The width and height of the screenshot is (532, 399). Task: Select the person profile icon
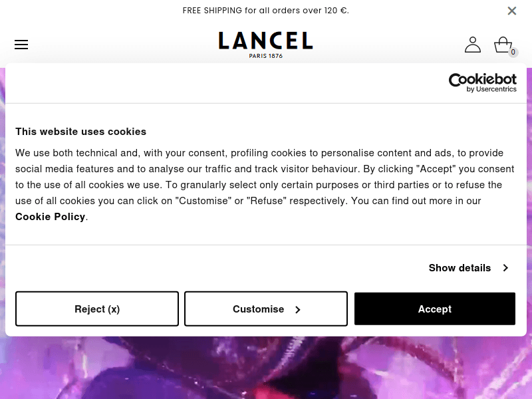[473, 45]
